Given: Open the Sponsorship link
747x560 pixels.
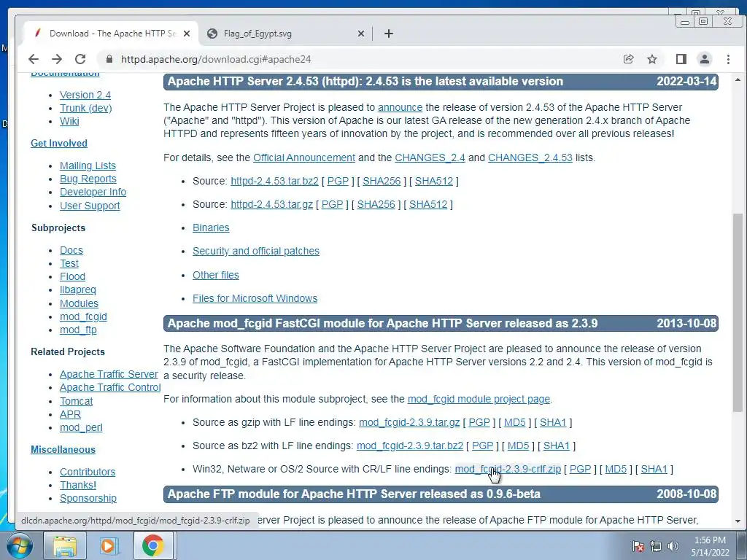Looking at the screenshot, I should [x=88, y=498].
